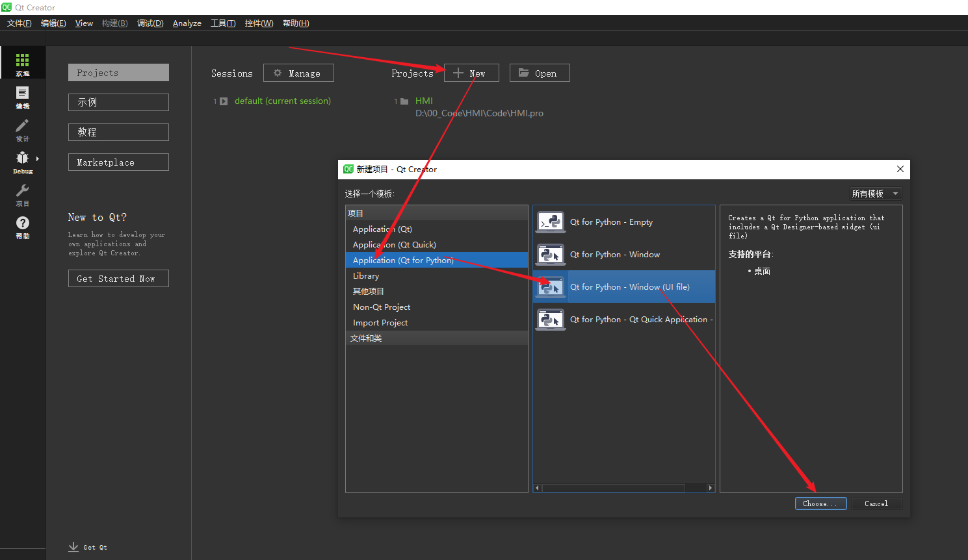Click the Marketplace button
Viewport: 968px width, 560px height.
(118, 162)
